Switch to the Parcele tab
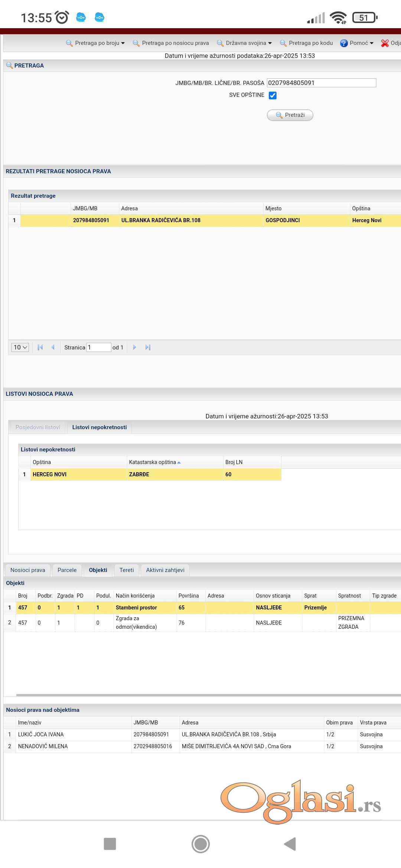This screenshot has height=868, width=401. [67, 570]
